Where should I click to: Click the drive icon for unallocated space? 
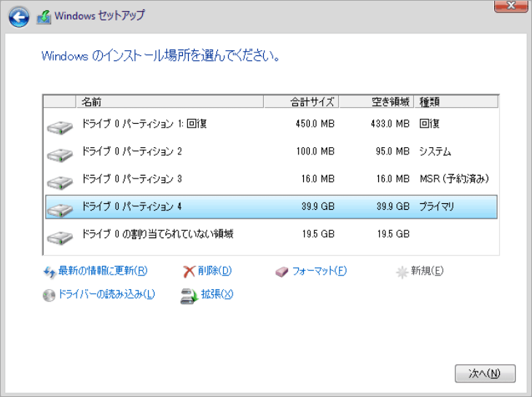point(60,237)
